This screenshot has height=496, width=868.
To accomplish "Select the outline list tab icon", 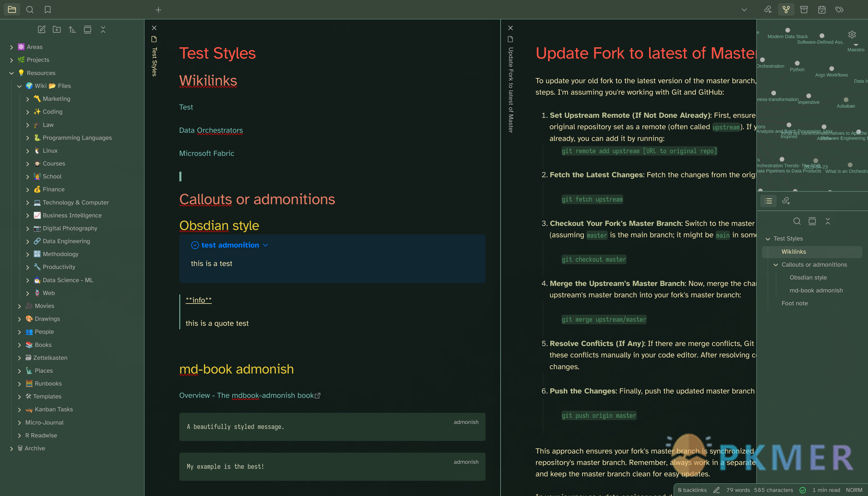I will (768, 201).
